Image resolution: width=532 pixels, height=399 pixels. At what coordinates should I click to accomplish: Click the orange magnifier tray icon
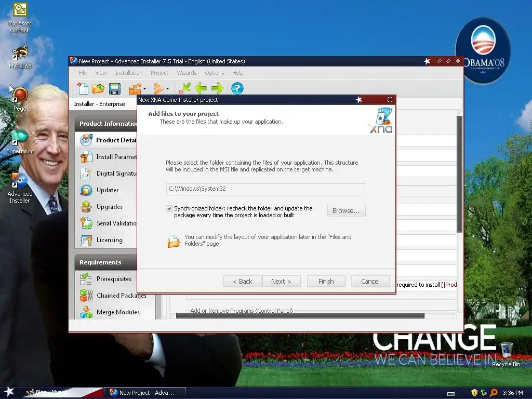pos(494,393)
